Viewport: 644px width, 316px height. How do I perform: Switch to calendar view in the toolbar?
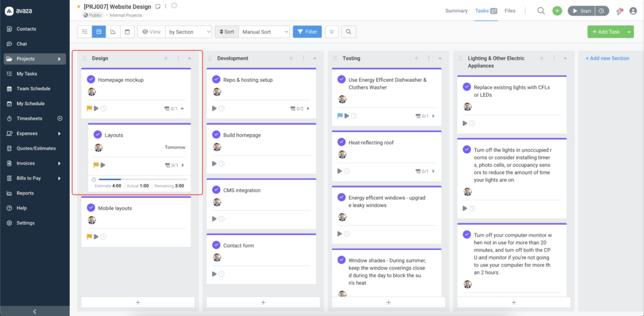tap(126, 31)
